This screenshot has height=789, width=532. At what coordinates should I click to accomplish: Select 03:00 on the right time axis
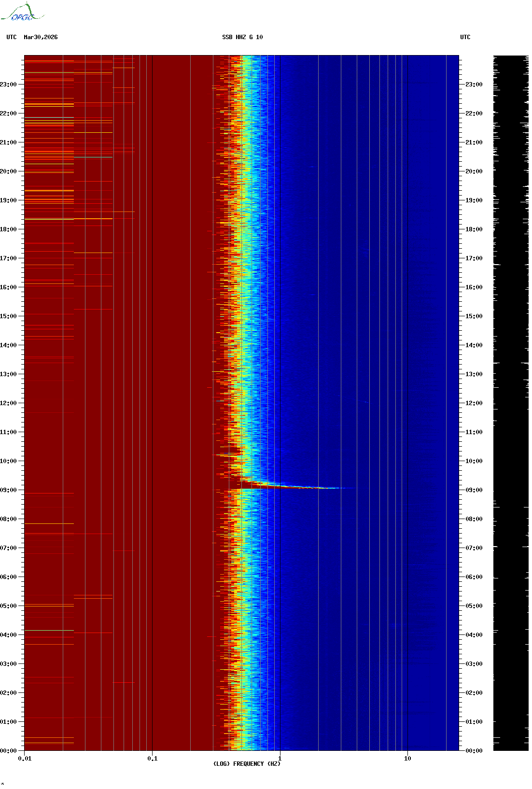[474, 664]
